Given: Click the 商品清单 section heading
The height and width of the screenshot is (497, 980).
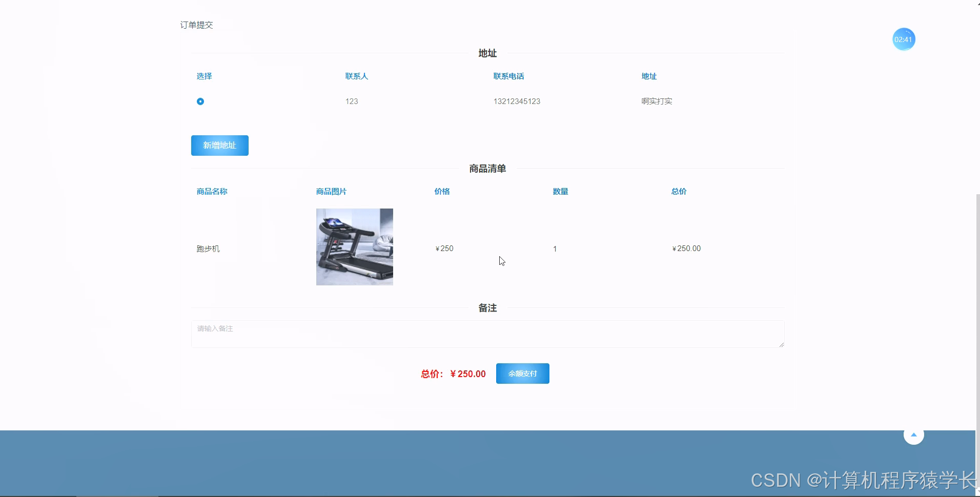Looking at the screenshot, I should click(487, 168).
